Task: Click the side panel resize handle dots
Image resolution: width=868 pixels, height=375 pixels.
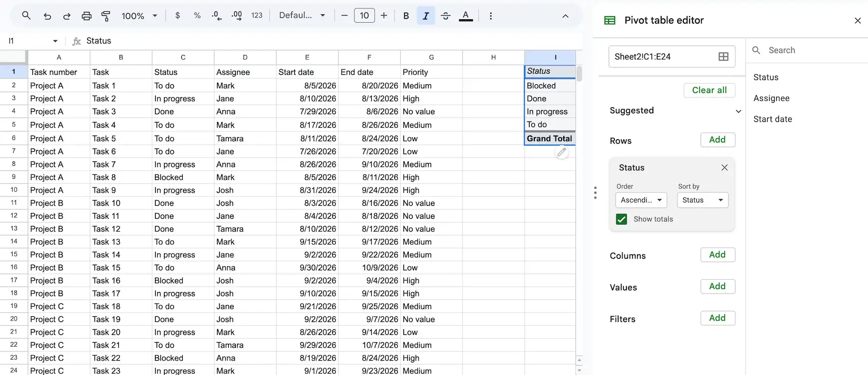Action: pyautogui.click(x=595, y=193)
